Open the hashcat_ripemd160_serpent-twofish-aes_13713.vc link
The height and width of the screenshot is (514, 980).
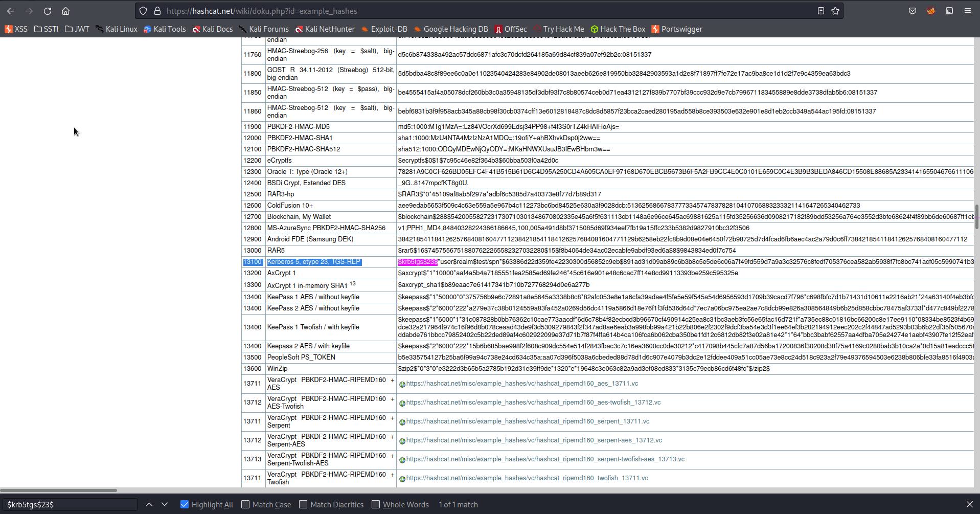point(545,459)
